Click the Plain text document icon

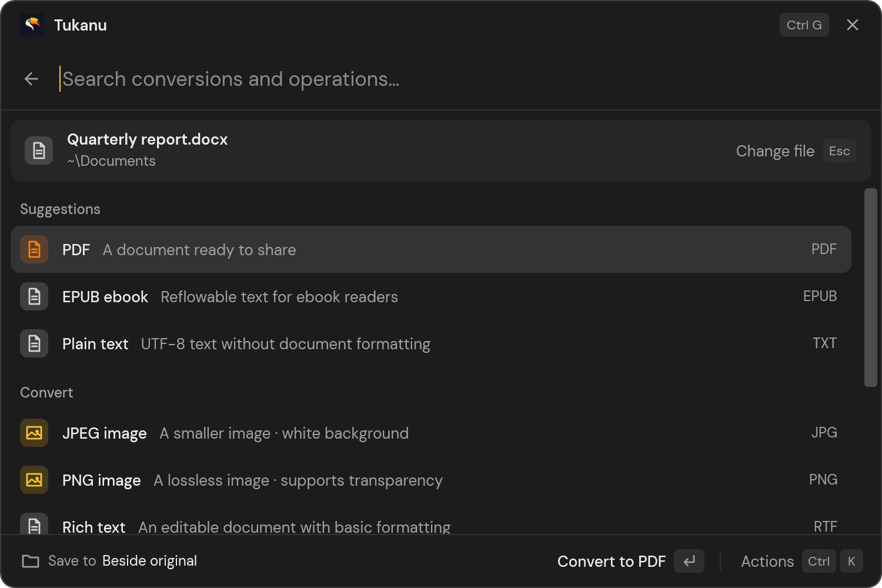[x=34, y=343]
